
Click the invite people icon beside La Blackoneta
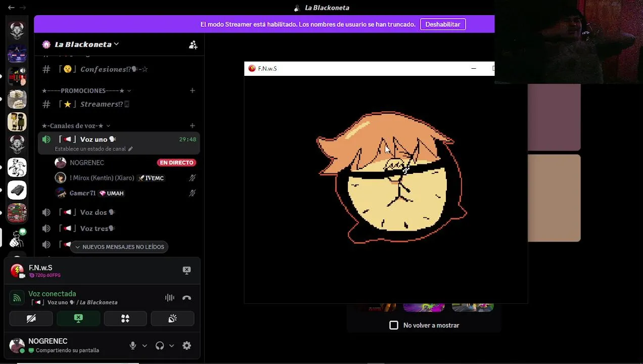click(x=193, y=44)
